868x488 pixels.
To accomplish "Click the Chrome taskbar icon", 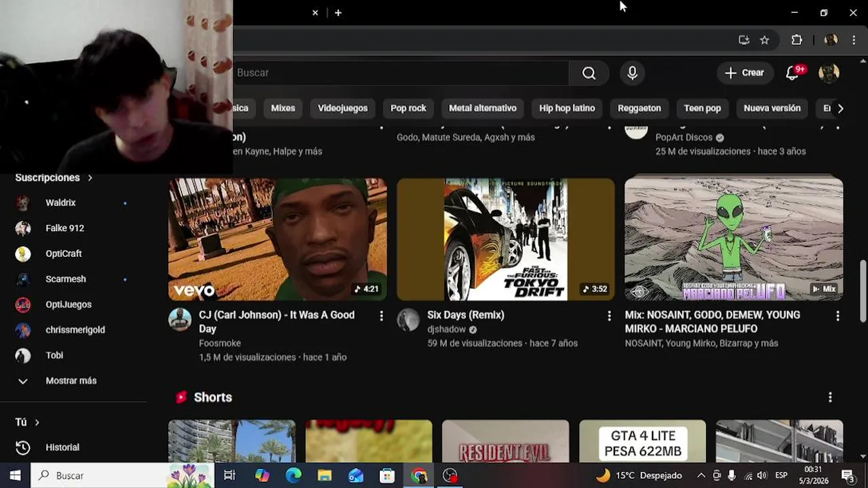I will click(x=419, y=476).
